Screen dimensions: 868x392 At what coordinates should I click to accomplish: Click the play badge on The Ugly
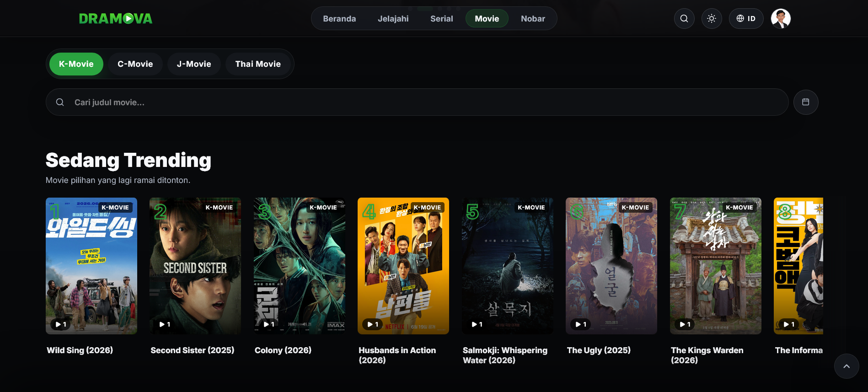tap(581, 324)
